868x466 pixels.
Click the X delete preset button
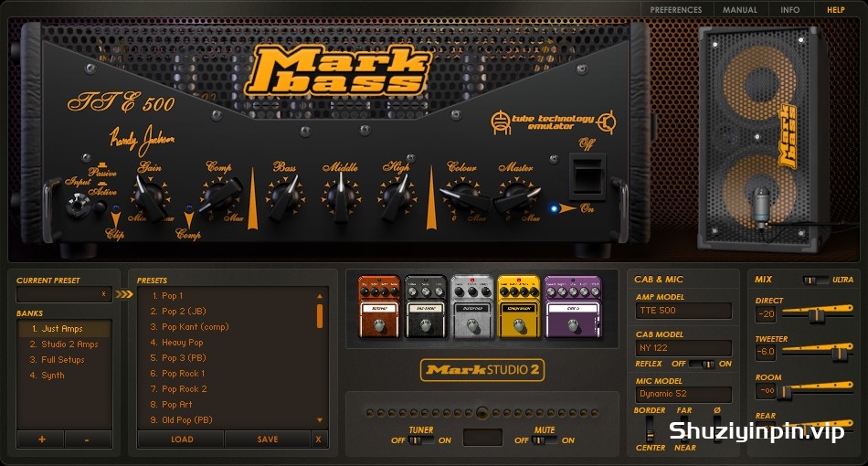[x=318, y=439]
